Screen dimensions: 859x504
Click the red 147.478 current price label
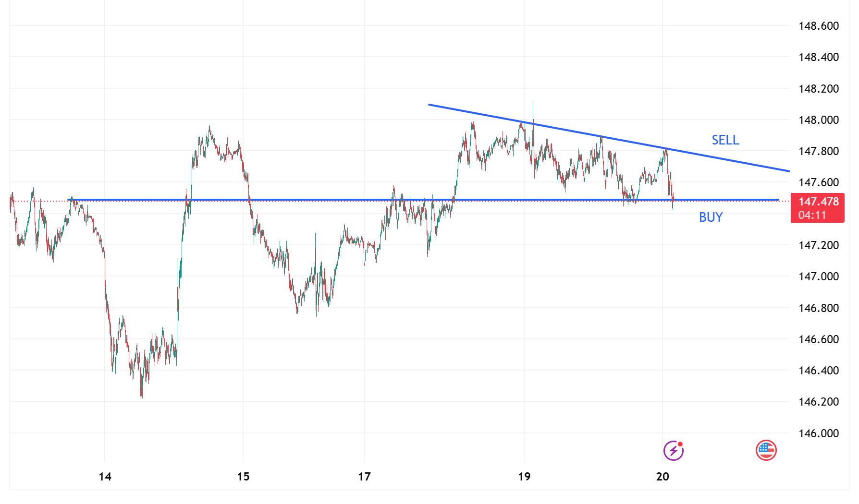tap(819, 202)
